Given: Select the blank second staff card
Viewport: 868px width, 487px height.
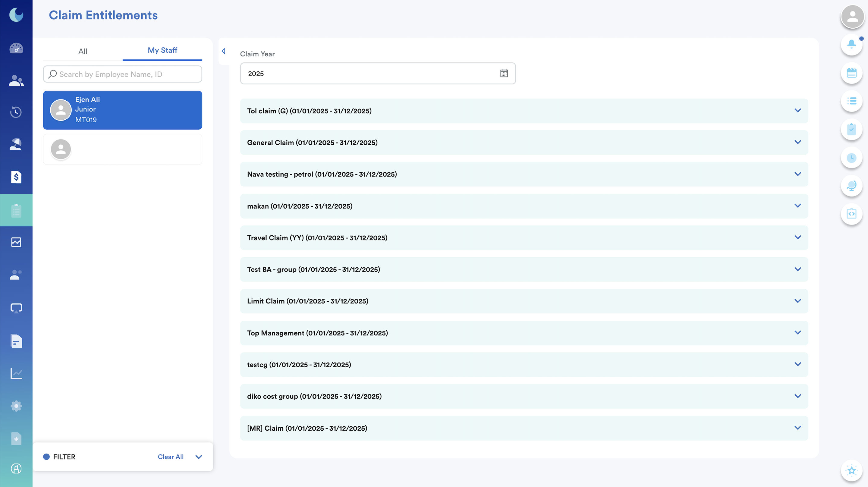Looking at the screenshot, I should click(x=122, y=149).
